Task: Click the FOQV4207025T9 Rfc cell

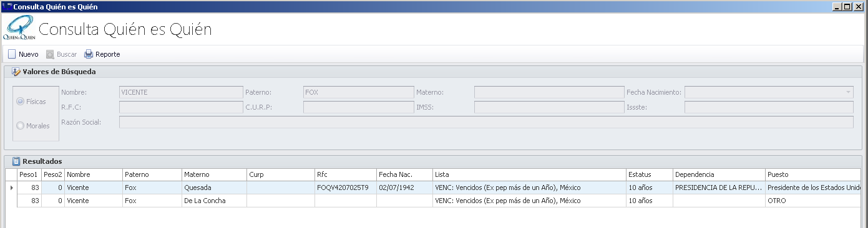Action: (346, 188)
